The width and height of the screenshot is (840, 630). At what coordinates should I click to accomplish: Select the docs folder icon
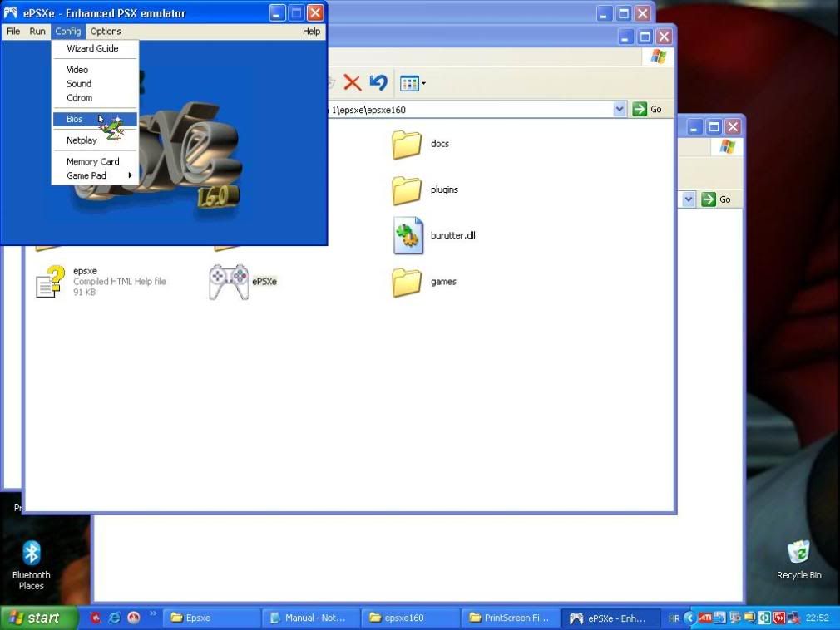pos(407,145)
